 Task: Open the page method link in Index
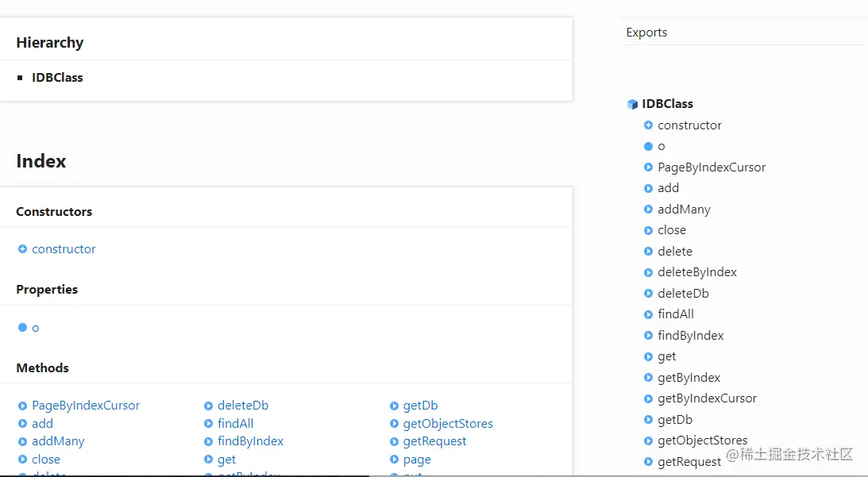[417, 460]
